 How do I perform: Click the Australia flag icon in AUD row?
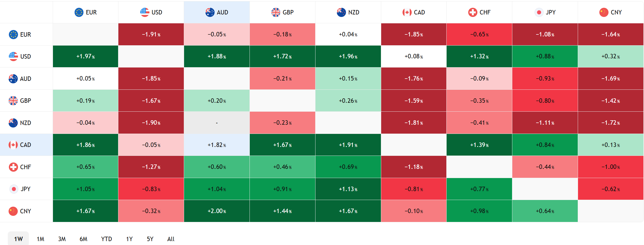(x=13, y=79)
